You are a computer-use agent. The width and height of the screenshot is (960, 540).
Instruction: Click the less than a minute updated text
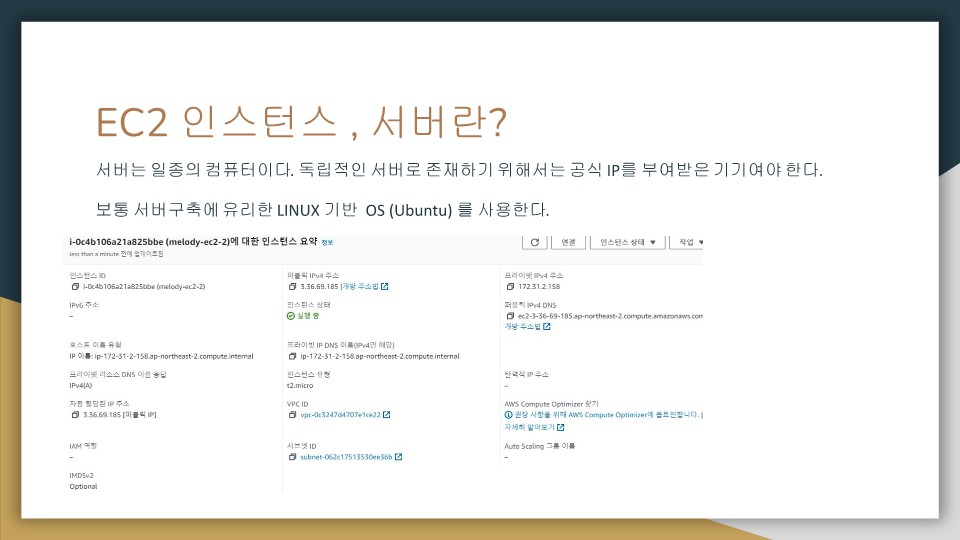pos(116,254)
